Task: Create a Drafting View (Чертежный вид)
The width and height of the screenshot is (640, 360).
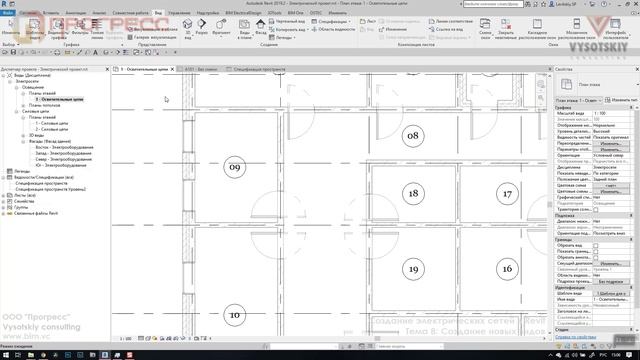Action: coord(287,21)
